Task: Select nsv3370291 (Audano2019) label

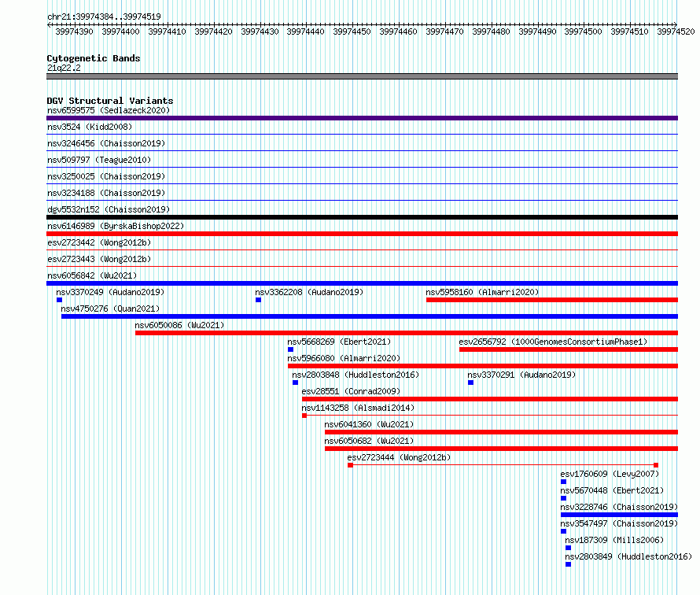Action: [x=522, y=375]
